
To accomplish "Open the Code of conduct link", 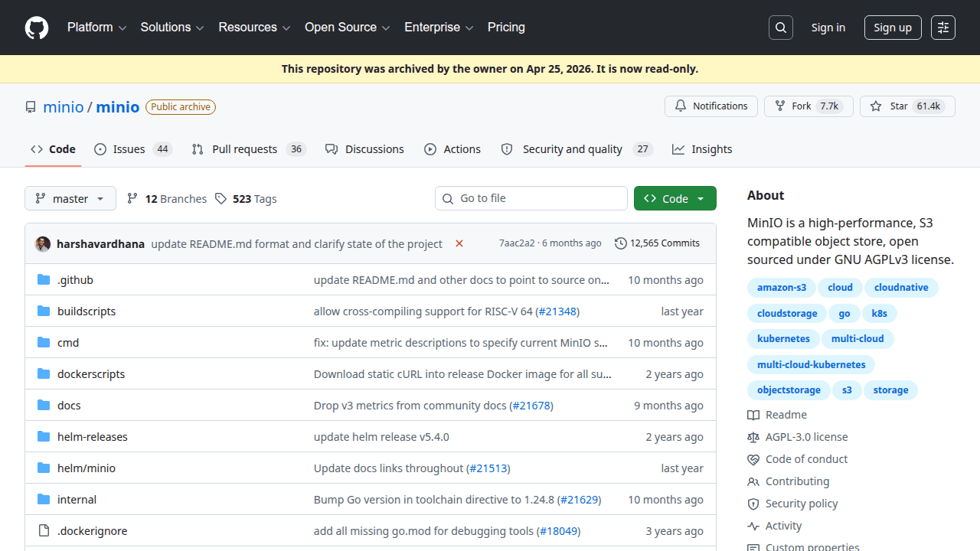I will [798, 459].
